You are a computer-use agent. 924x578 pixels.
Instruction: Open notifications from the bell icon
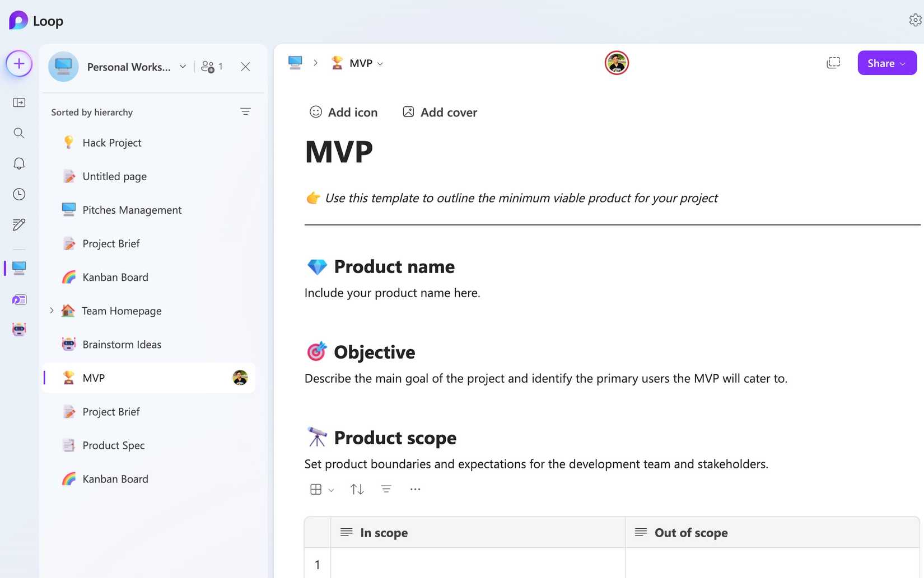(x=18, y=163)
